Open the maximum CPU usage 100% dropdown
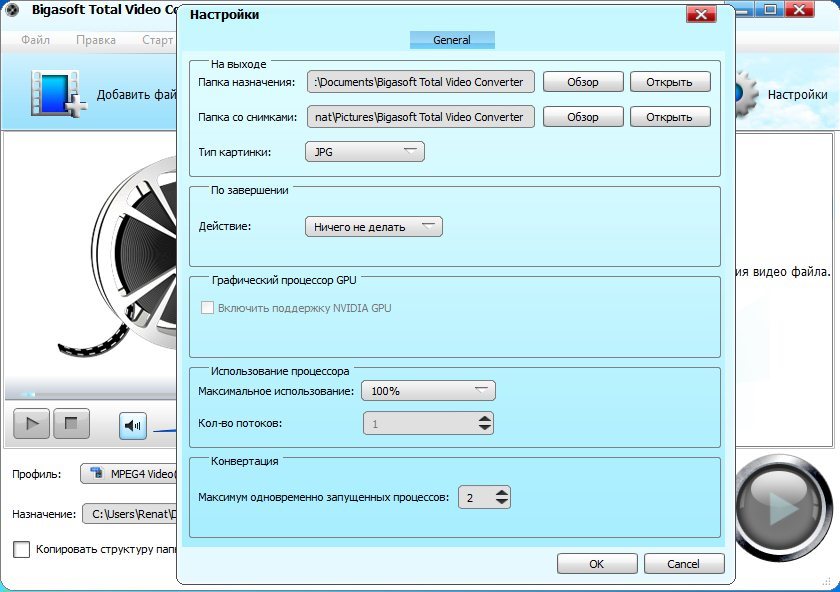 click(429, 391)
